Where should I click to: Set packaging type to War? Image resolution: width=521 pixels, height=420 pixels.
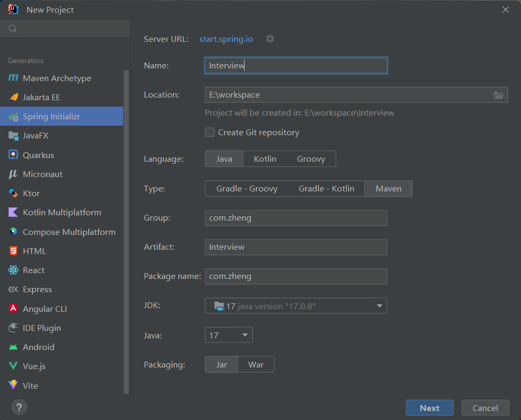[x=256, y=365]
